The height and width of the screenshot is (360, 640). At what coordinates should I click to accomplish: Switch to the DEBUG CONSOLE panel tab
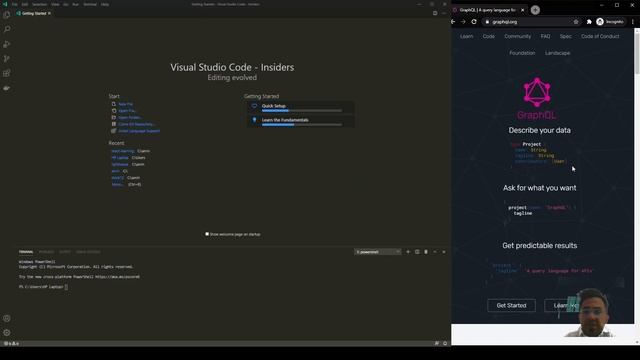[x=88, y=252]
